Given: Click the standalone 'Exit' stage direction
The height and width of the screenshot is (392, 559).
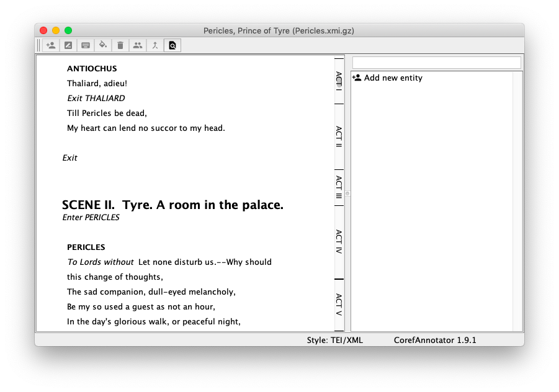Looking at the screenshot, I should 69,158.
